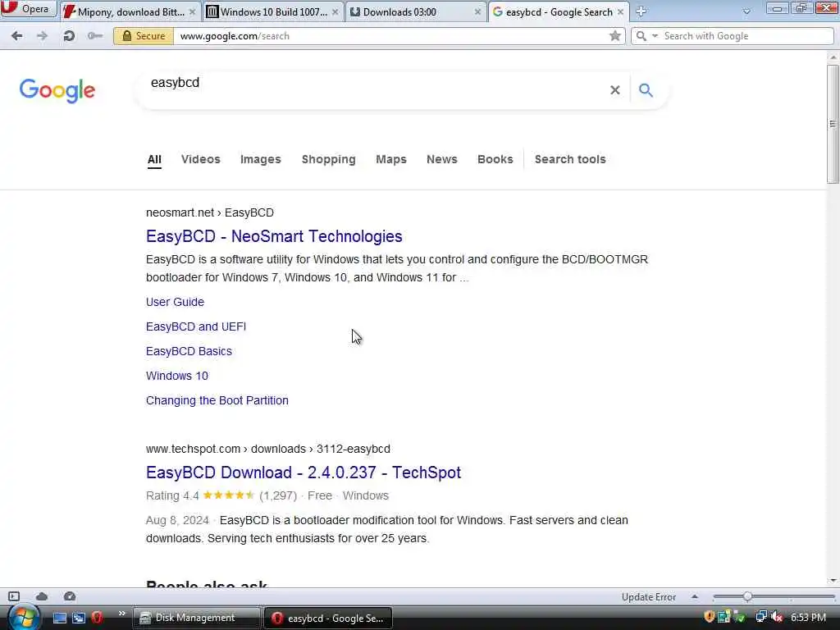
Task: Open Search tools options
Action: point(570,159)
